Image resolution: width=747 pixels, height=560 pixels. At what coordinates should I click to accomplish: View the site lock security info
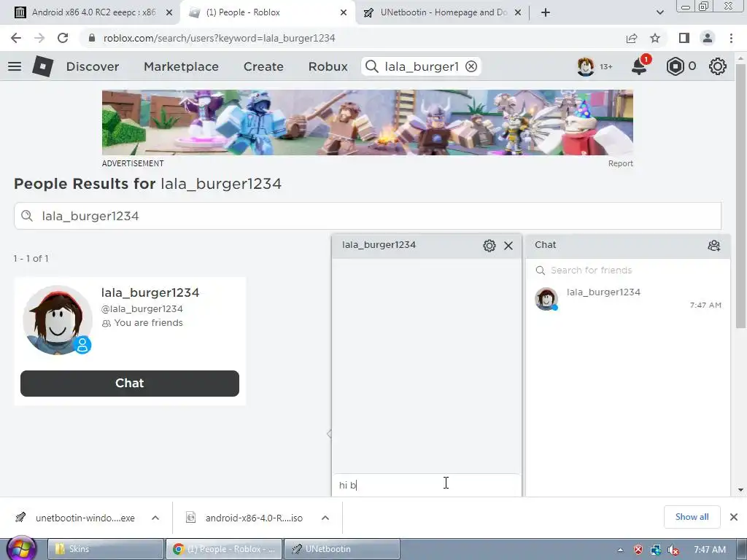(x=92, y=38)
